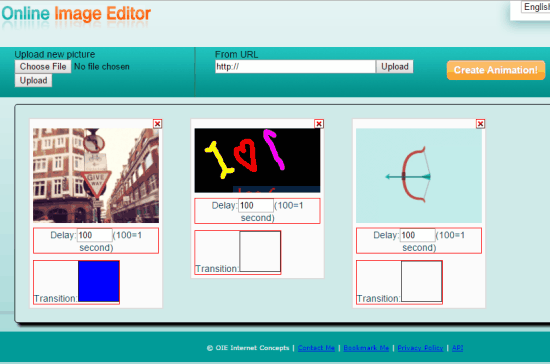The width and height of the screenshot is (550, 364).
Task: Open empty transition box of black drawing frame
Action: click(260, 251)
